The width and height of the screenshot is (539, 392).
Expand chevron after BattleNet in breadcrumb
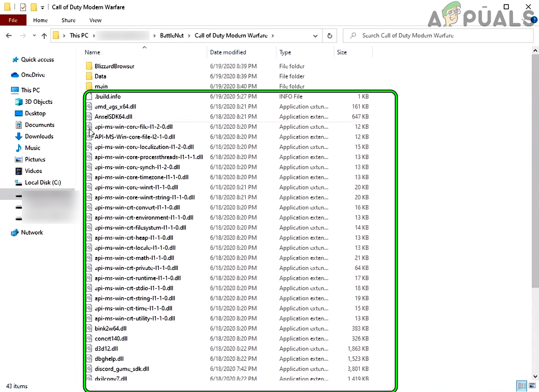click(x=189, y=36)
